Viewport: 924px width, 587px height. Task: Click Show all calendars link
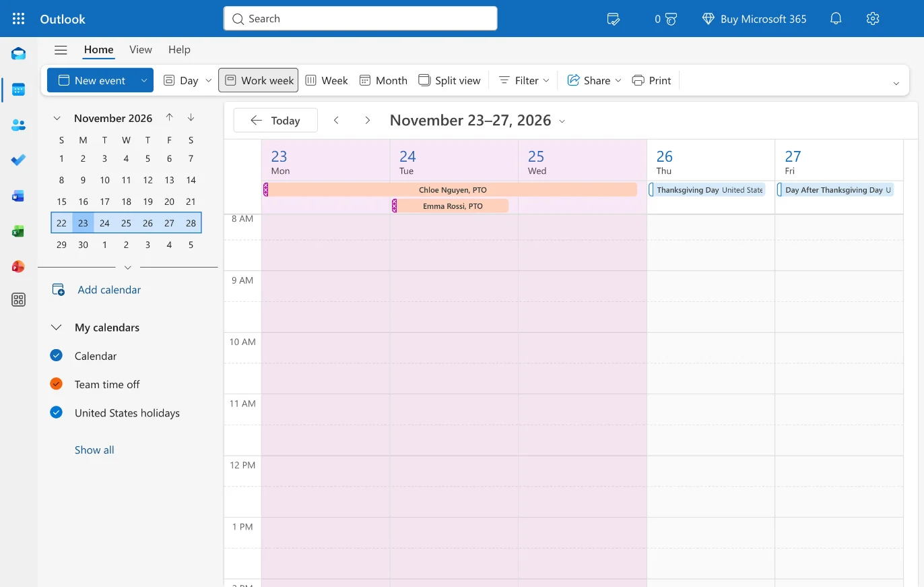click(x=94, y=450)
